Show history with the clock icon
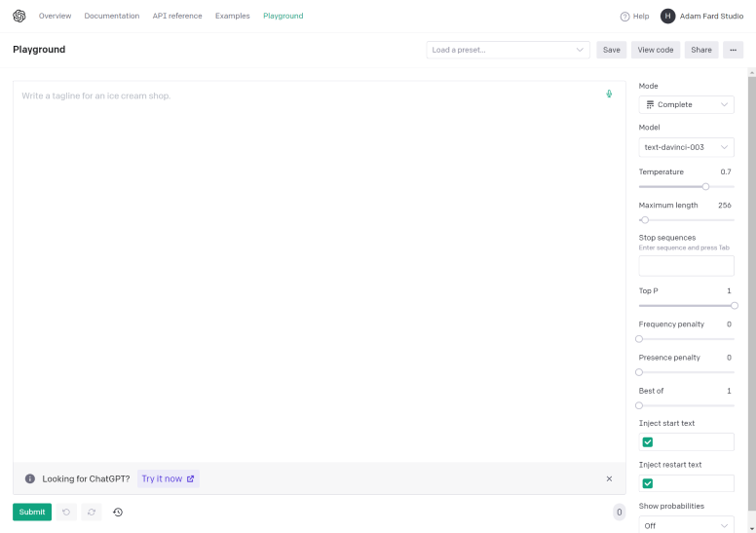This screenshot has height=533, width=756. coord(118,512)
